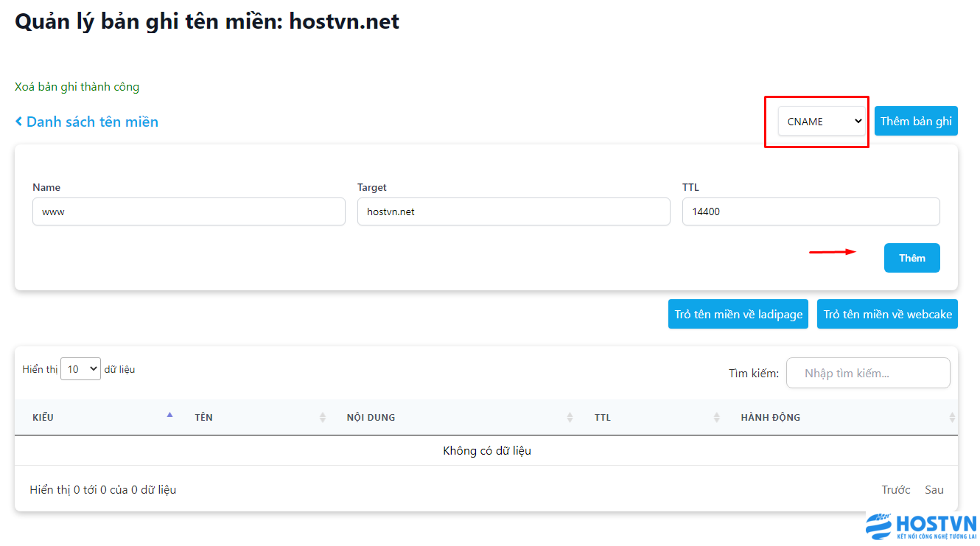Sort table by TTL column header
The image size is (980, 546).
coord(650,417)
